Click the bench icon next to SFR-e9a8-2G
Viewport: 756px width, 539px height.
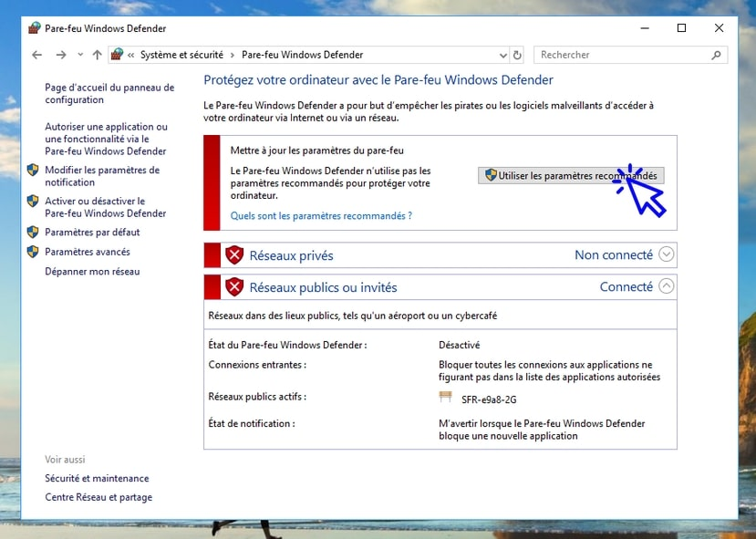pyautogui.click(x=446, y=397)
